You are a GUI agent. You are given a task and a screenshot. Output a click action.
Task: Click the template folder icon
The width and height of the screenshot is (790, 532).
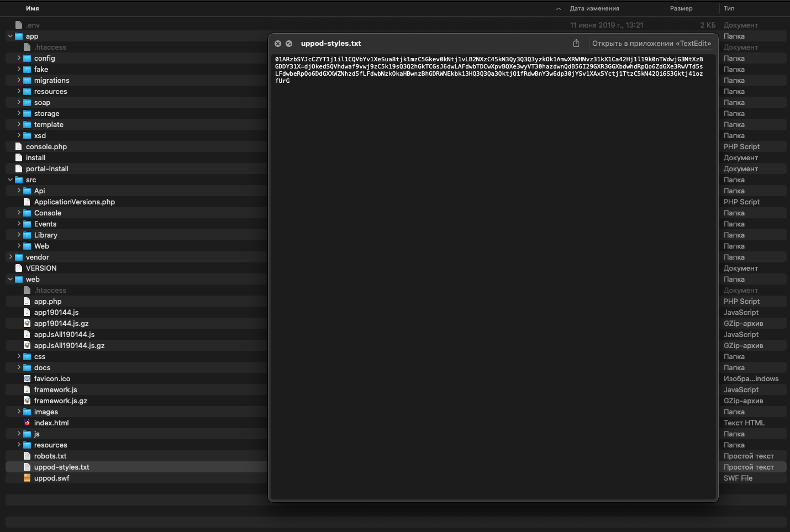27,124
